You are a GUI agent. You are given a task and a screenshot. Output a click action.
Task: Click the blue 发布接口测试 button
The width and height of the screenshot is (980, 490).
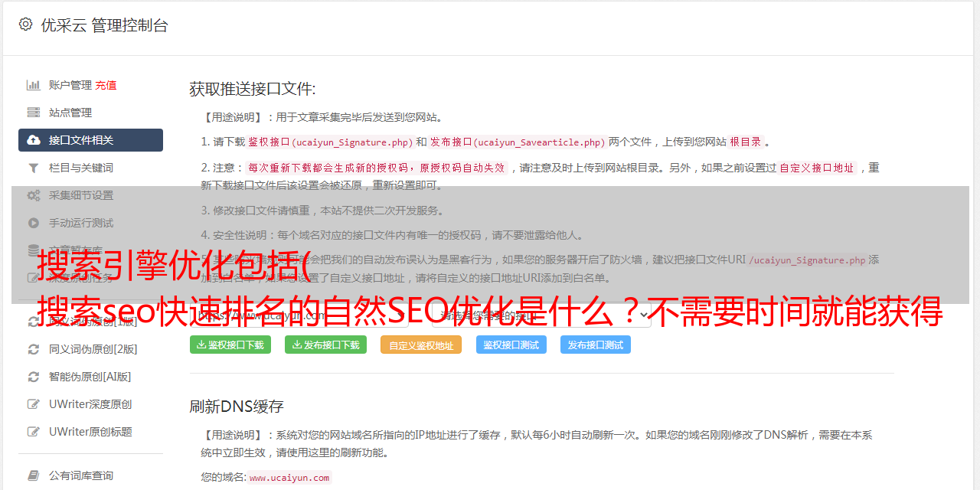pos(596,345)
